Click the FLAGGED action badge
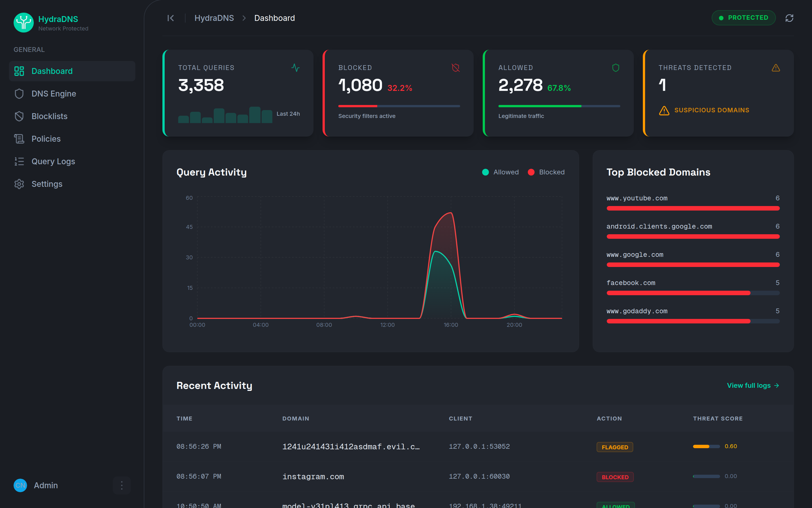Screen dimensions: 812x508 pos(615,447)
